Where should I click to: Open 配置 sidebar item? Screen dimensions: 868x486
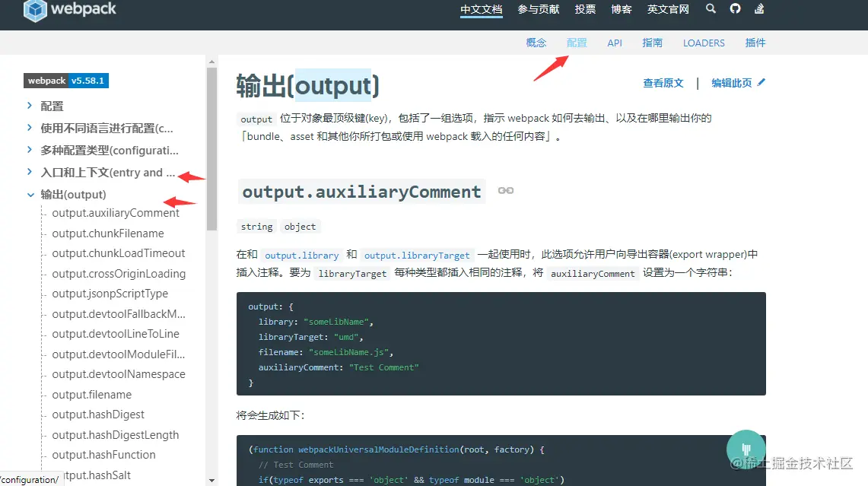[52, 106]
